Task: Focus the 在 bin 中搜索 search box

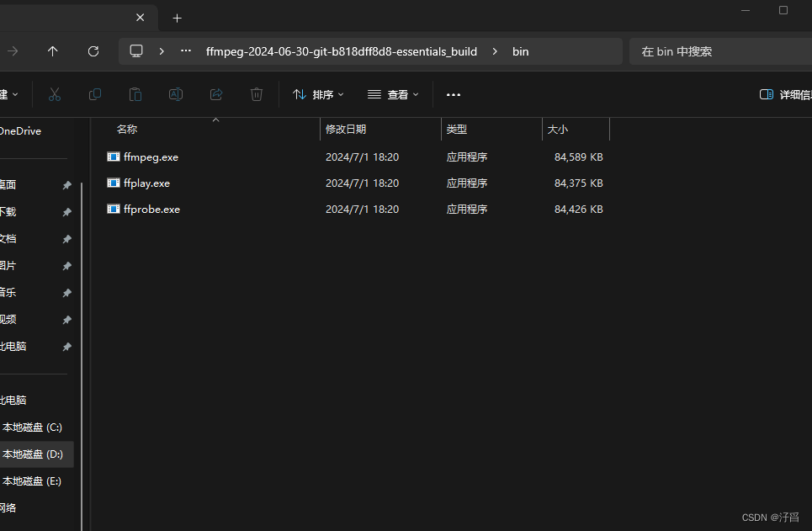Action: (x=720, y=51)
